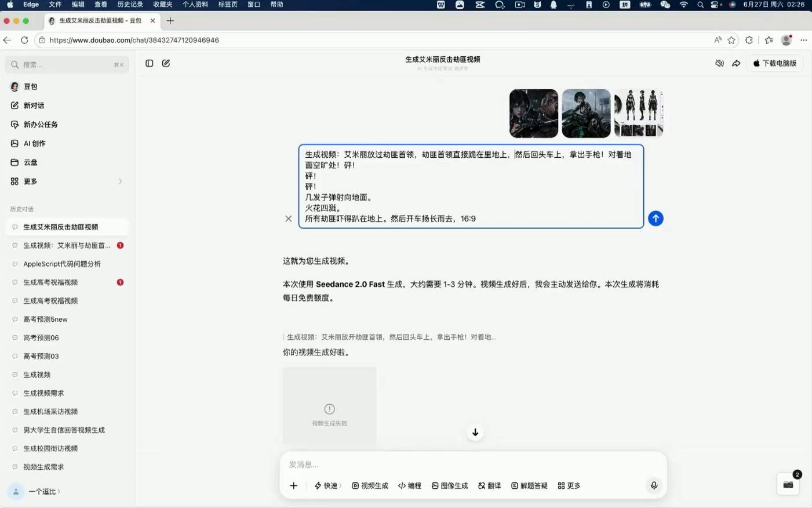Open 新办公任务 in the sidebar
The image size is (812, 508).
[x=67, y=125]
